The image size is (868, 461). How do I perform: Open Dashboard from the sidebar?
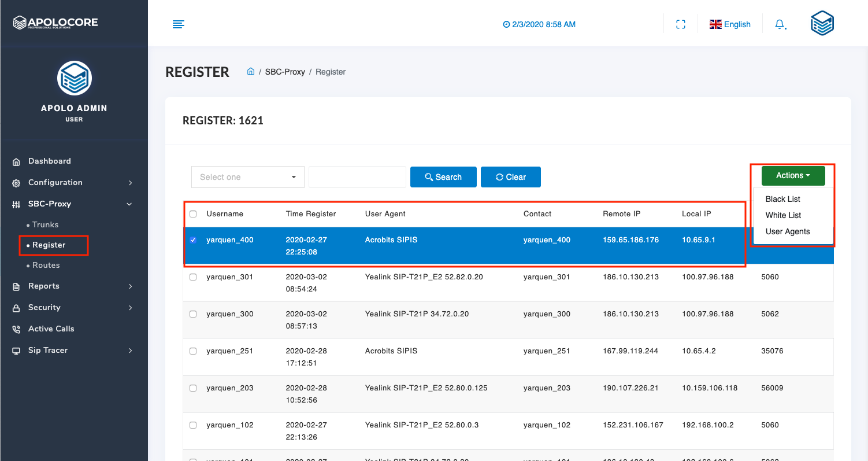pos(50,161)
